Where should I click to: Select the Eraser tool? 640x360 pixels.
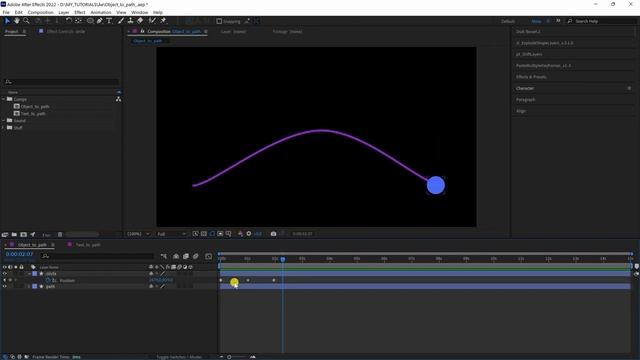pos(140,20)
